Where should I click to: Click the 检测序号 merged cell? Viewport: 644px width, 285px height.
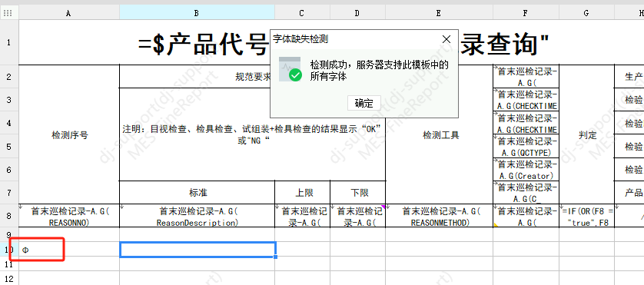pyautogui.click(x=69, y=134)
